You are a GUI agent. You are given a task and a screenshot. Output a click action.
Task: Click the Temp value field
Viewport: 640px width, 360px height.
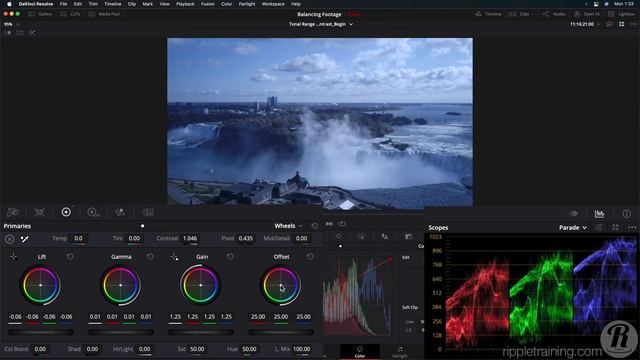point(78,238)
